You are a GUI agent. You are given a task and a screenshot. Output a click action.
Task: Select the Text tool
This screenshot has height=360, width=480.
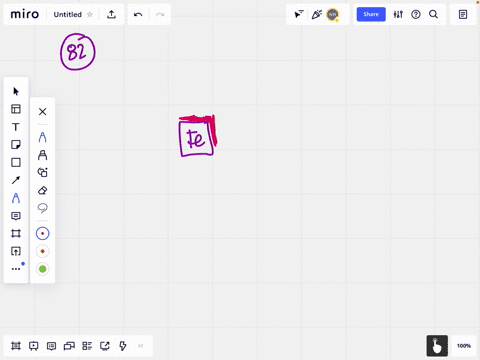[16, 127]
